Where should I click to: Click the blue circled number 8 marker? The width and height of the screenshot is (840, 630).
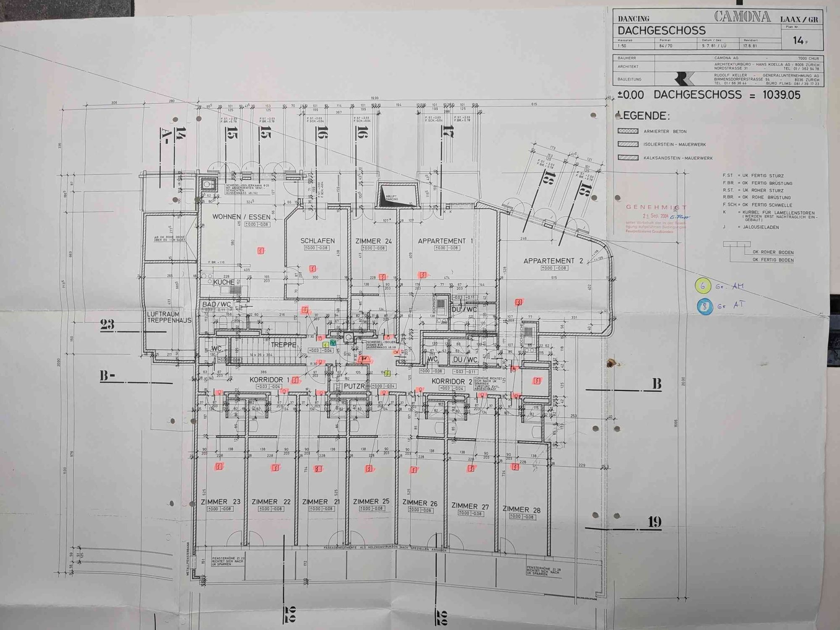pos(705,306)
